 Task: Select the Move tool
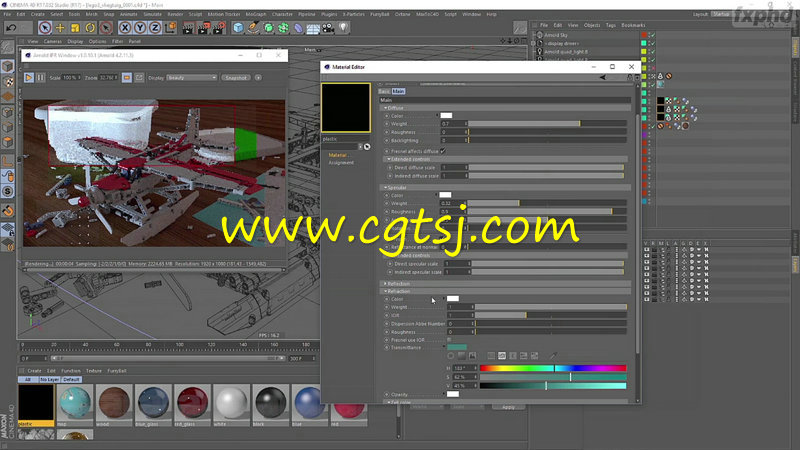(x=60, y=28)
